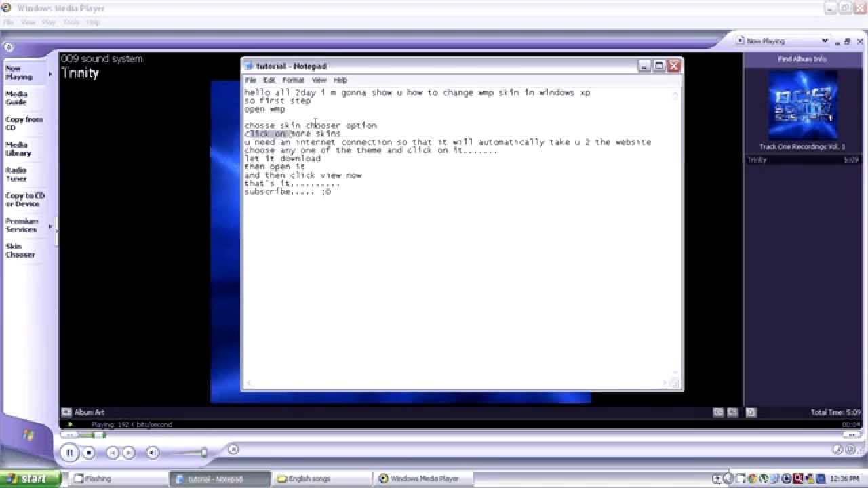Click the system tray clock
The width and height of the screenshot is (868, 488).
click(x=846, y=479)
